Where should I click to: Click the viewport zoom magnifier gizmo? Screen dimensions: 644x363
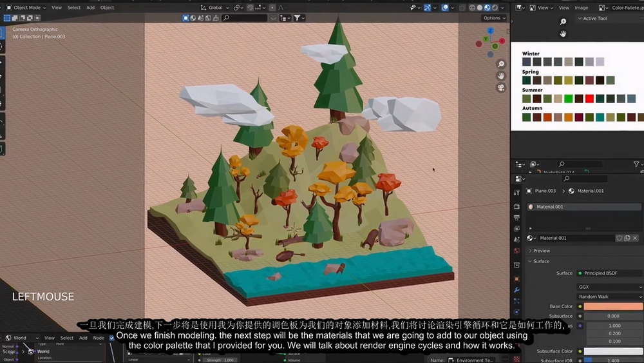click(500, 64)
